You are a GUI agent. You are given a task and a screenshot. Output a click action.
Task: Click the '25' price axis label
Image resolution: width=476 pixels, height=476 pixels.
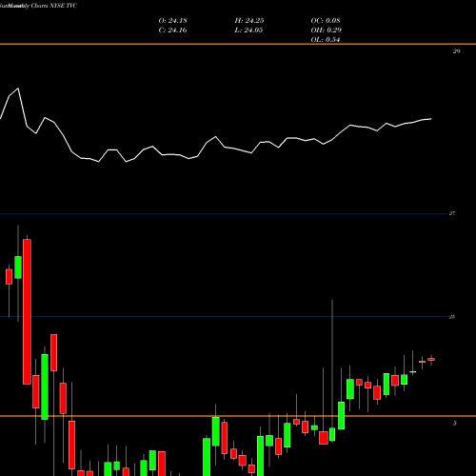pos(452,317)
